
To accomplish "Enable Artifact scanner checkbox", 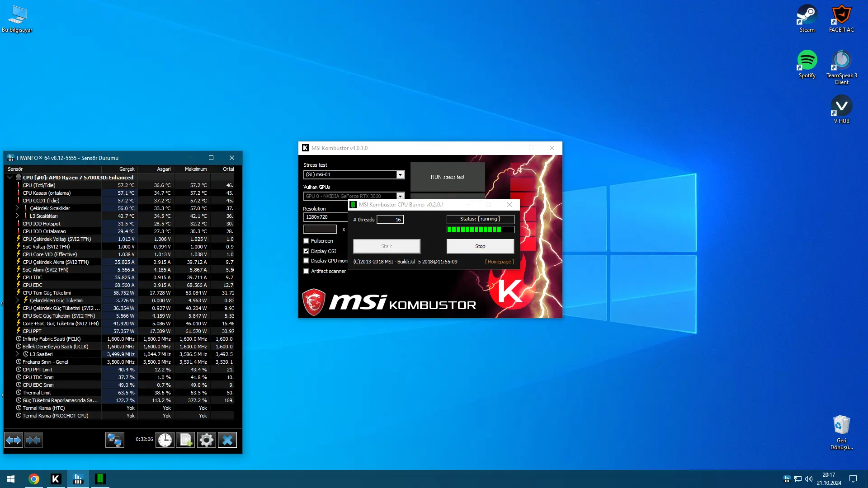I will [x=307, y=271].
